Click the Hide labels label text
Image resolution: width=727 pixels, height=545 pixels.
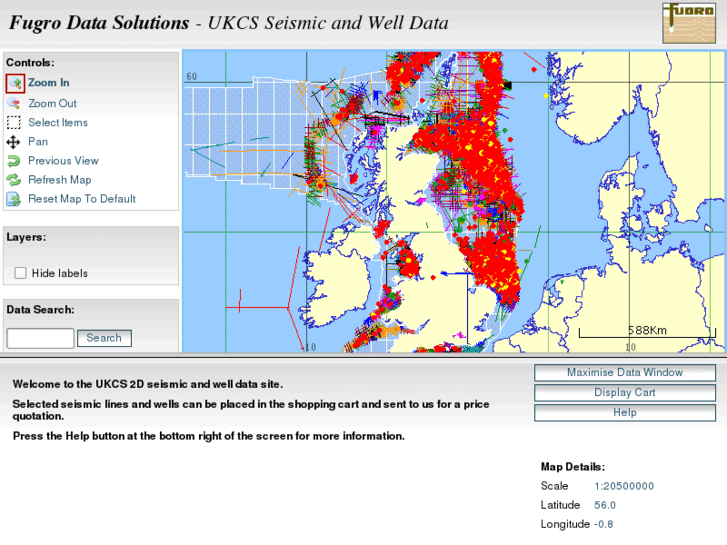coord(60,273)
